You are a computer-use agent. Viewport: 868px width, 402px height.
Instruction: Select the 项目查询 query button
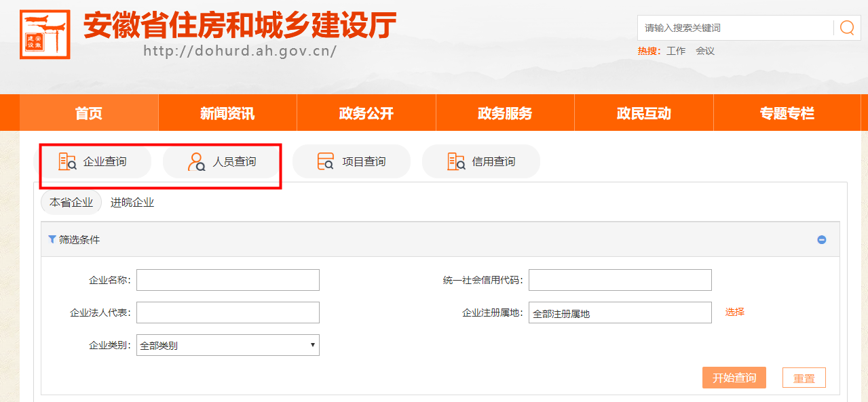click(352, 161)
